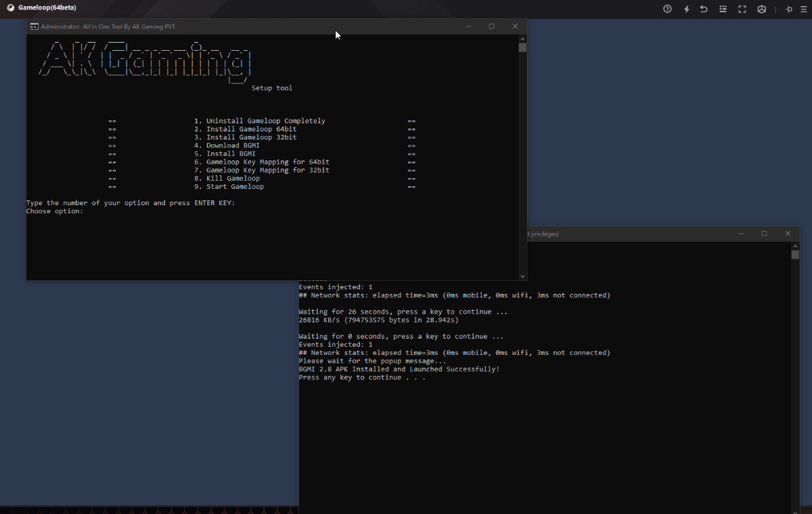This screenshot has height=514, width=812.
Task: Click the AK Gaming window title text
Action: (x=108, y=26)
